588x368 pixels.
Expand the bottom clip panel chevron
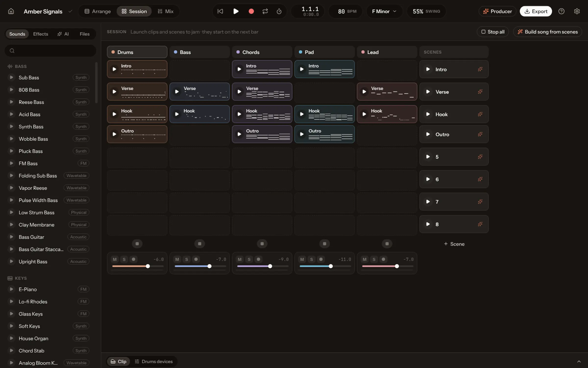tap(579, 361)
